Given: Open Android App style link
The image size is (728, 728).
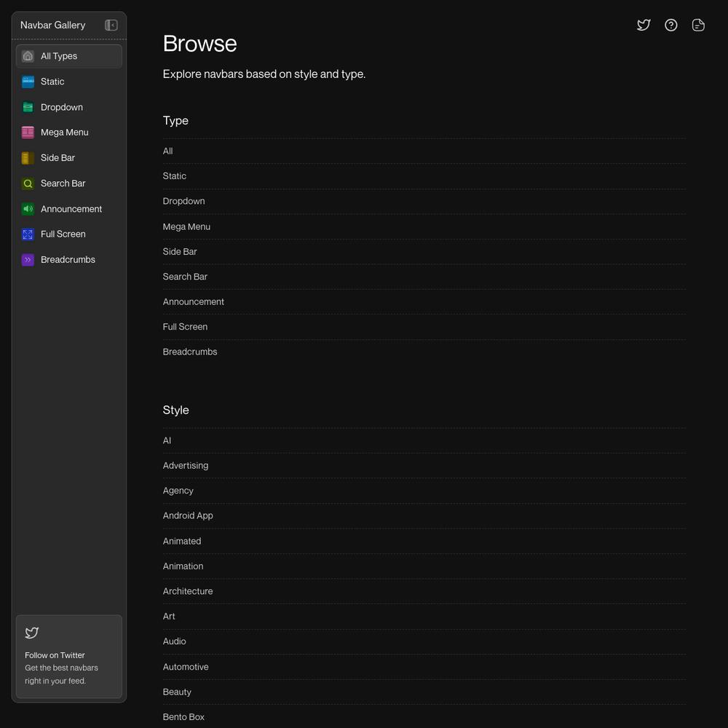Looking at the screenshot, I should coord(188,516).
